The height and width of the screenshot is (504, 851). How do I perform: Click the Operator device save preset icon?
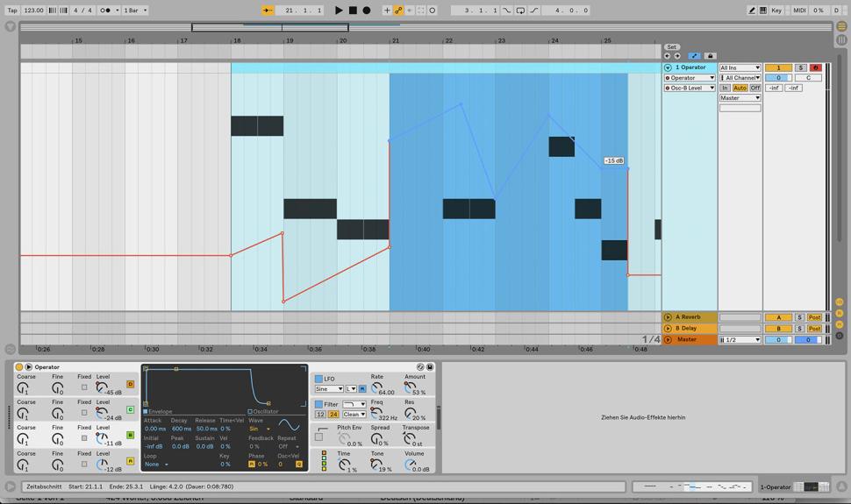point(430,367)
